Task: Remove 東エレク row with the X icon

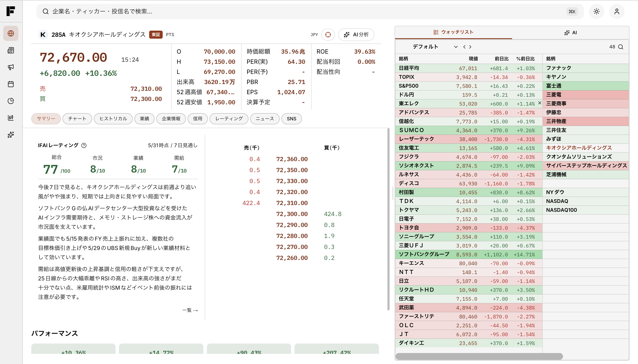Action: (540, 103)
